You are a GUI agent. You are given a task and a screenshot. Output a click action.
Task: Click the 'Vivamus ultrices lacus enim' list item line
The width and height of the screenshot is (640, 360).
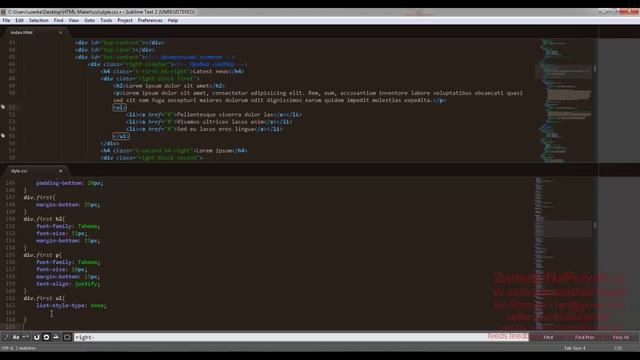click(209, 122)
